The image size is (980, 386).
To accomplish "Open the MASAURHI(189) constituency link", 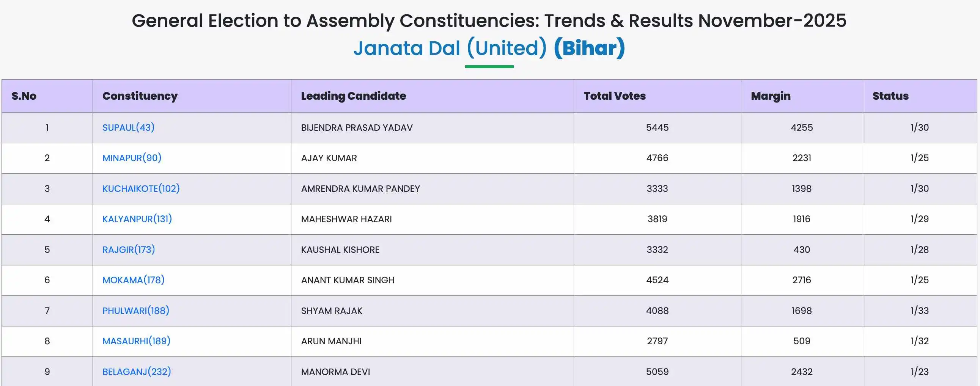I will (x=136, y=341).
